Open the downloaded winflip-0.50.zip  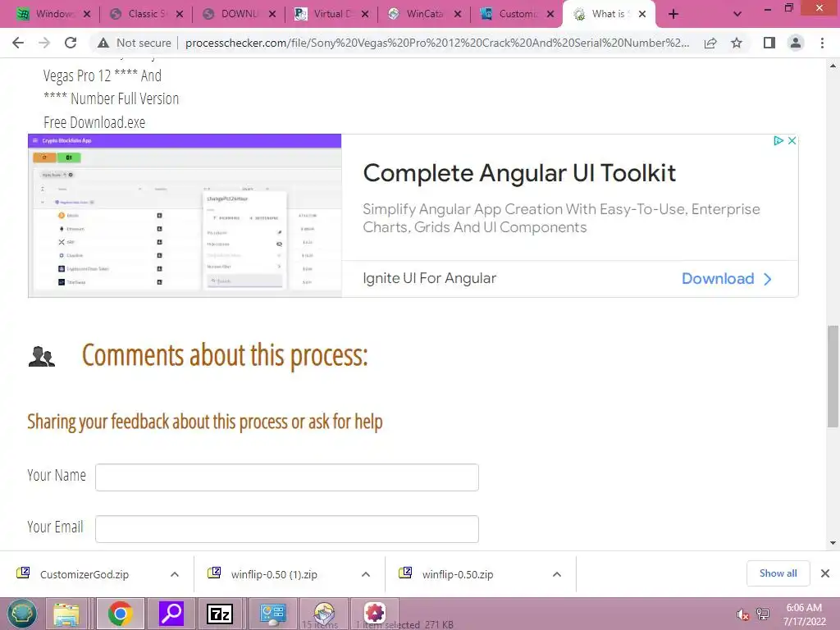pyautogui.click(x=458, y=574)
